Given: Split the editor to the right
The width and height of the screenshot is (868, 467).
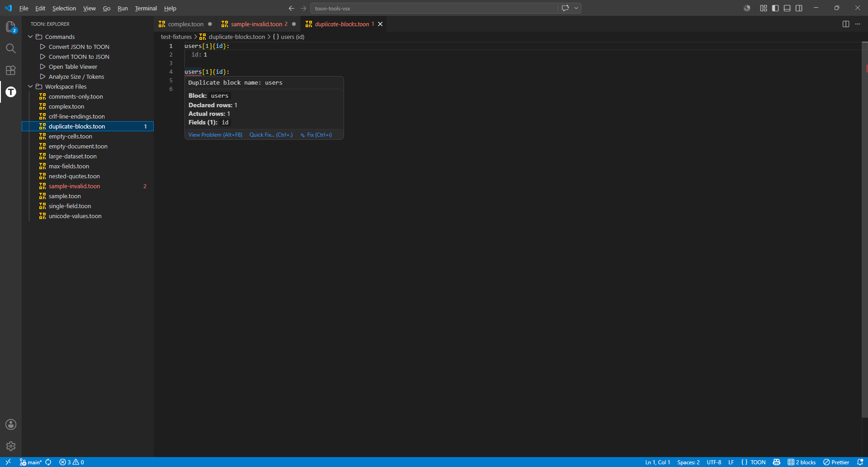Looking at the screenshot, I should click(846, 24).
